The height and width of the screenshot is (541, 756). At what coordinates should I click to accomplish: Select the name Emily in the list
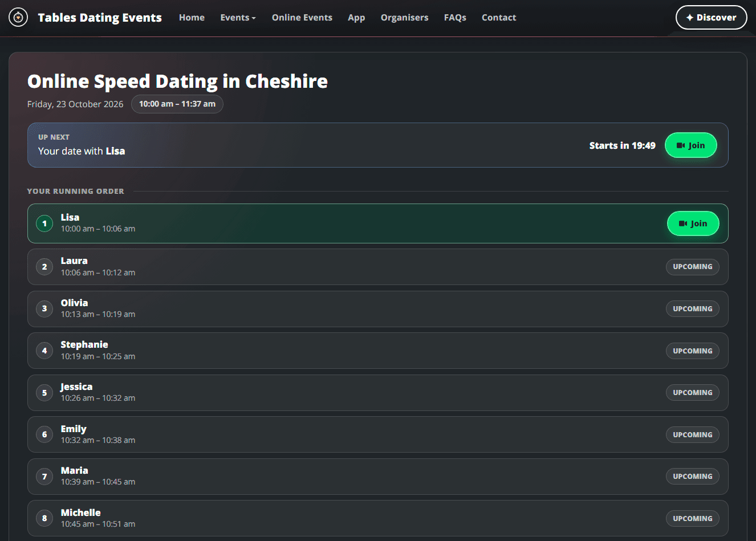pyautogui.click(x=74, y=429)
